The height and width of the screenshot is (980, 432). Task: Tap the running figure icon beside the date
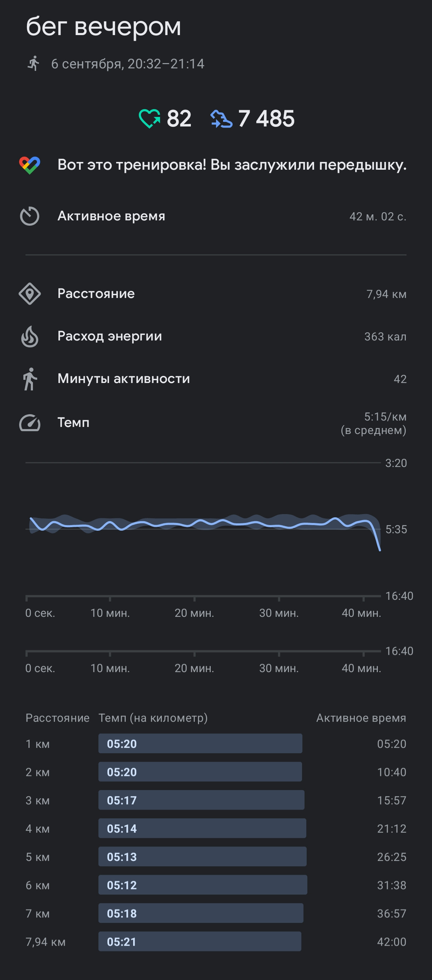[34, 63]
